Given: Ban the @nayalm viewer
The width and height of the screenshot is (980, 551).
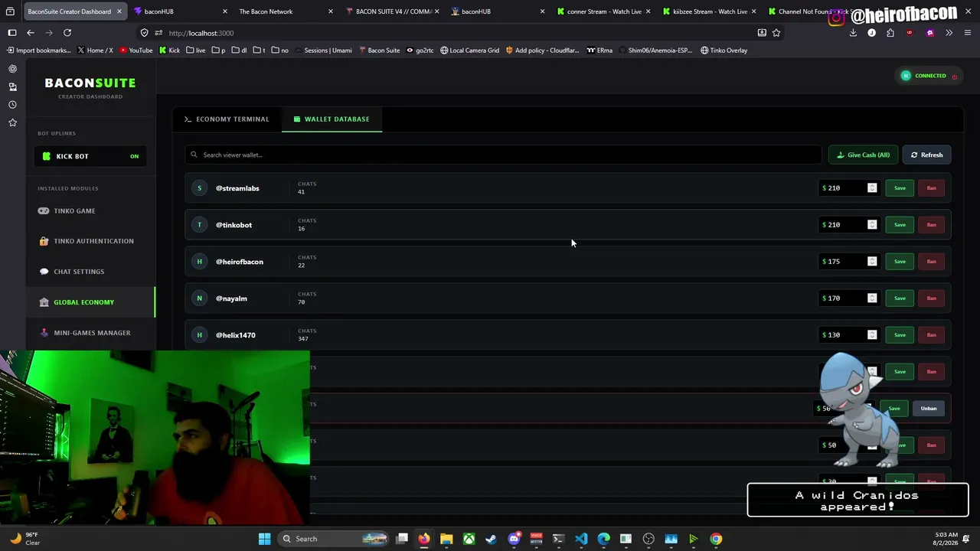Looking at the screenshot, I should click(931, 298).
